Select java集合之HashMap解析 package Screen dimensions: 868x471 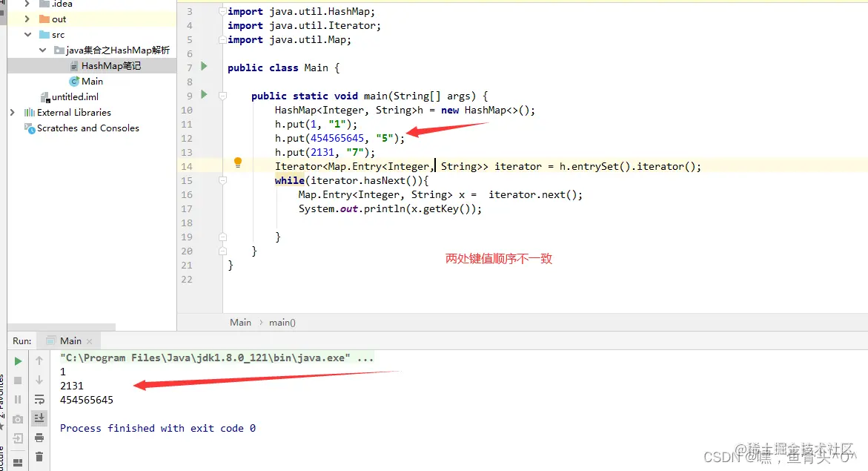coord(118,50)
